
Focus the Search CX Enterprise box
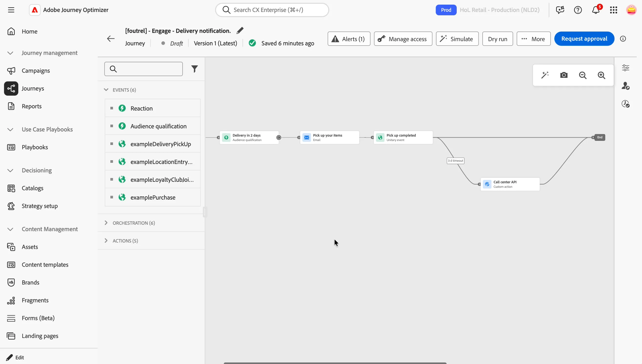272,10
